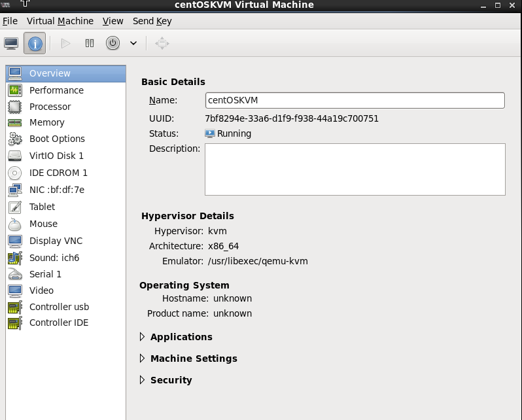Click the Controller usb card icon

15,307
